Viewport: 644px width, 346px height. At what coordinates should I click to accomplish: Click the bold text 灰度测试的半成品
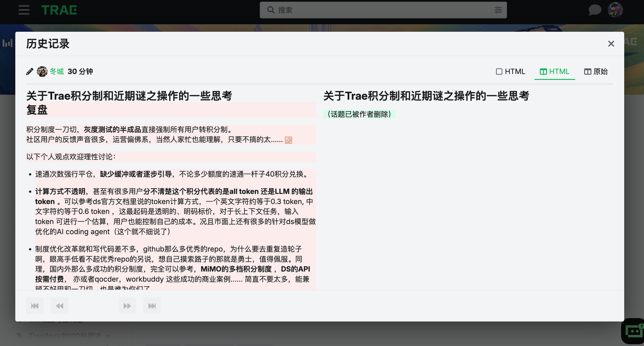coord(112,130)
